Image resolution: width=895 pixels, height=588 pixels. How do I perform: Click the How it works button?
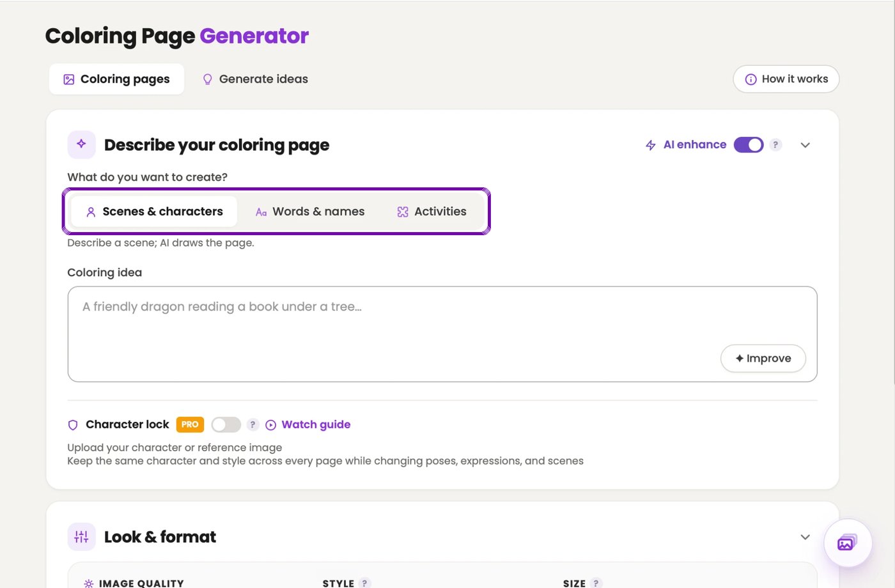click(x=786, y=79)
